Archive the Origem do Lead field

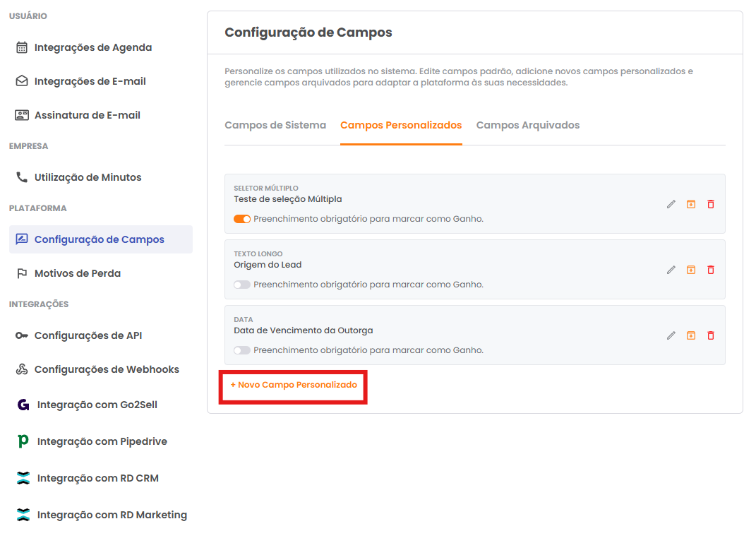[691, 270]
